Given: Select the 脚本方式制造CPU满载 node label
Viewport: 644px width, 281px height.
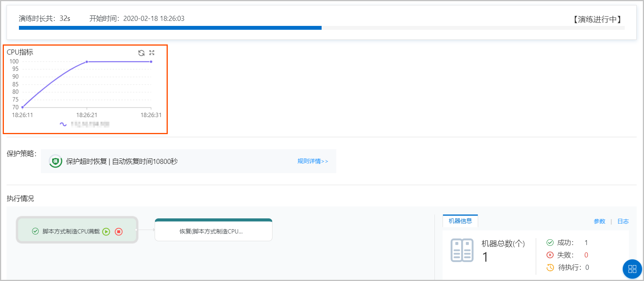Looking at the screenshot, I should [x=71, y=232].
